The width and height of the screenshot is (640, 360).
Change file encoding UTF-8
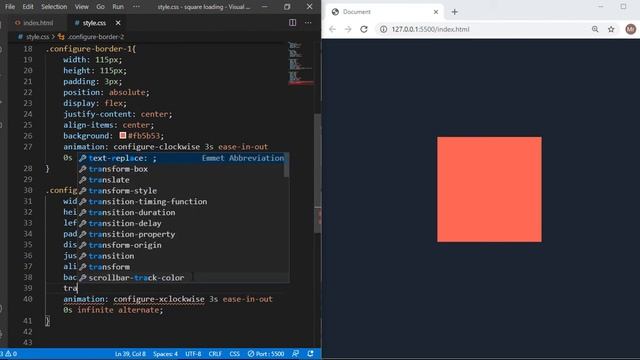click(193, 354)
